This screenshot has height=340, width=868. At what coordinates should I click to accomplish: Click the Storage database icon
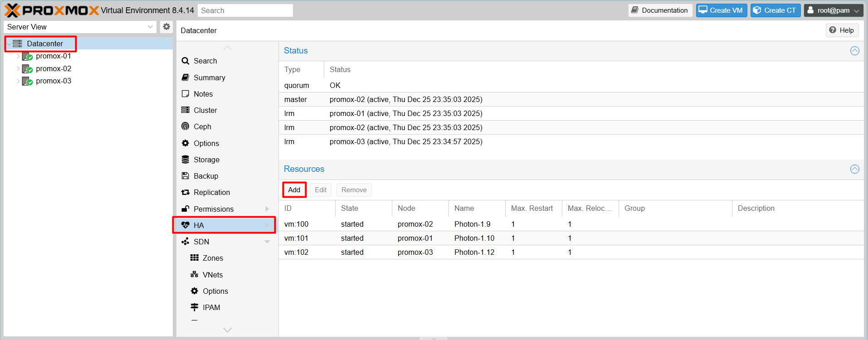pyautogui.click(x=185, y=160)
